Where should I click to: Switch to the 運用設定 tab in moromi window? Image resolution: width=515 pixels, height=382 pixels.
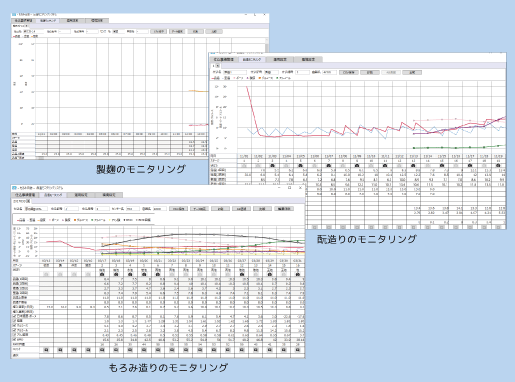tap(81, 195)
